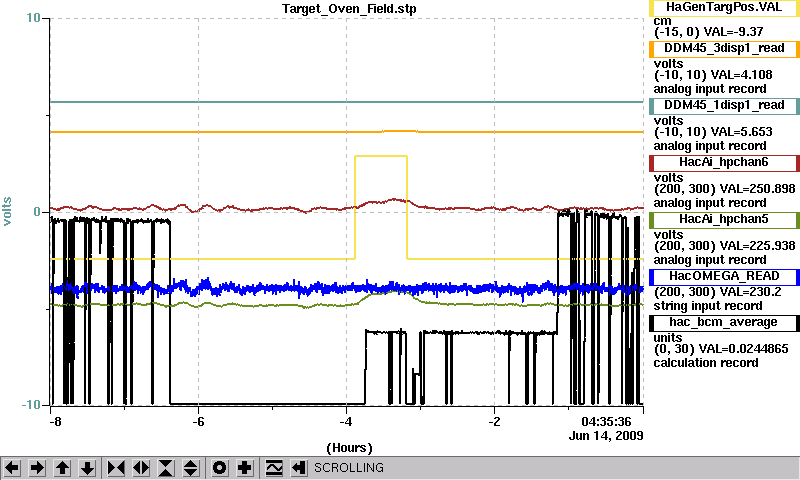The image size is (800, 480).
Task: Select the DDM45_3disp1_read legend entry
Action: 724,48
